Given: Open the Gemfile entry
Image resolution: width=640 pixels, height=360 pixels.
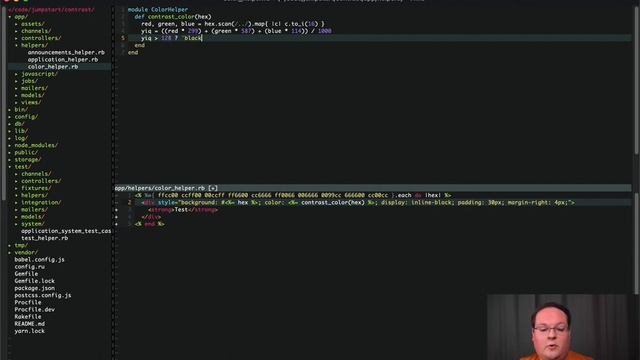Looking at the screenshot, I should tap(26, 274).
